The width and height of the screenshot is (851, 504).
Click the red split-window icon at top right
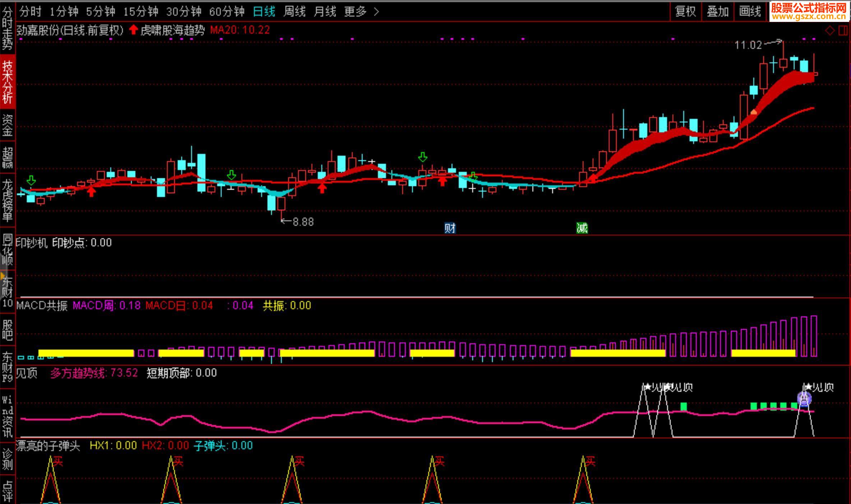(843, 31)
